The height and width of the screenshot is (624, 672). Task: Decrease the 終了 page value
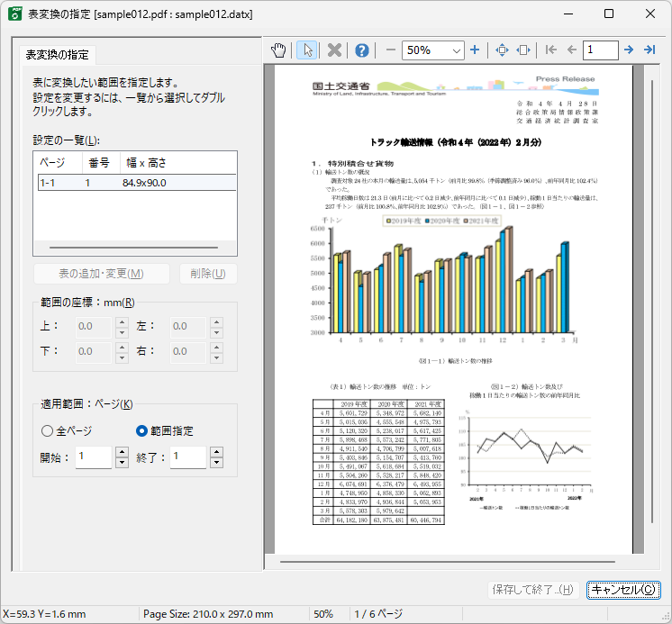215,463
